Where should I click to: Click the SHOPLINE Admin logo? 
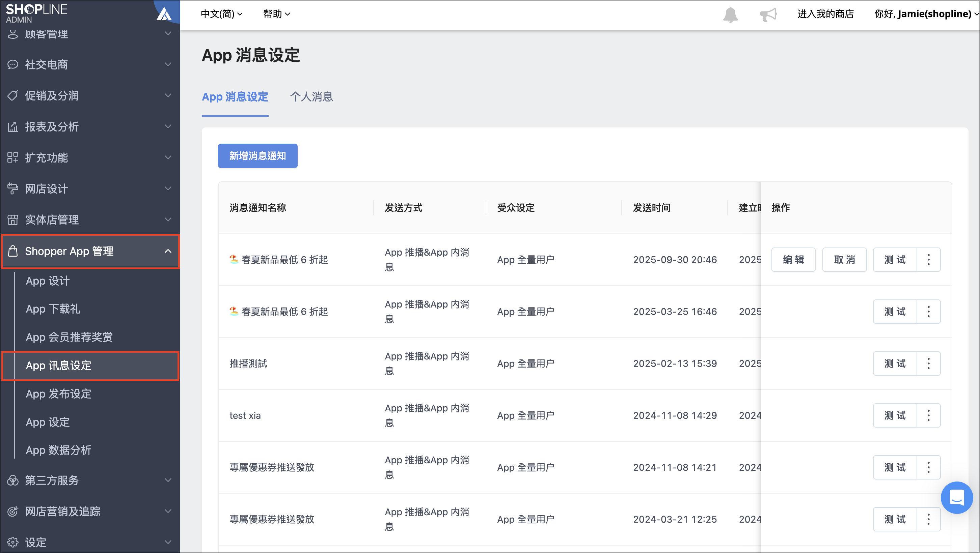pyautogui.click(x=36, y=13)
